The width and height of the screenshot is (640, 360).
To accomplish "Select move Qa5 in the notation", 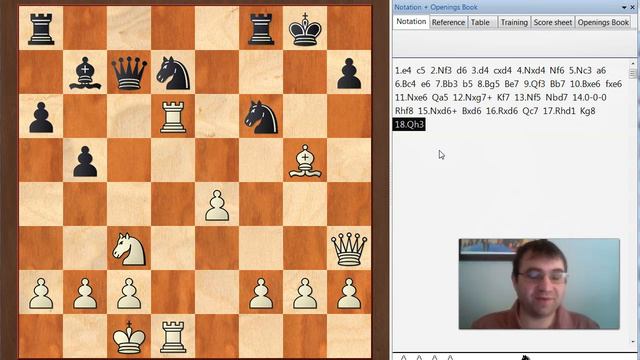I will (x=440, y=98).
